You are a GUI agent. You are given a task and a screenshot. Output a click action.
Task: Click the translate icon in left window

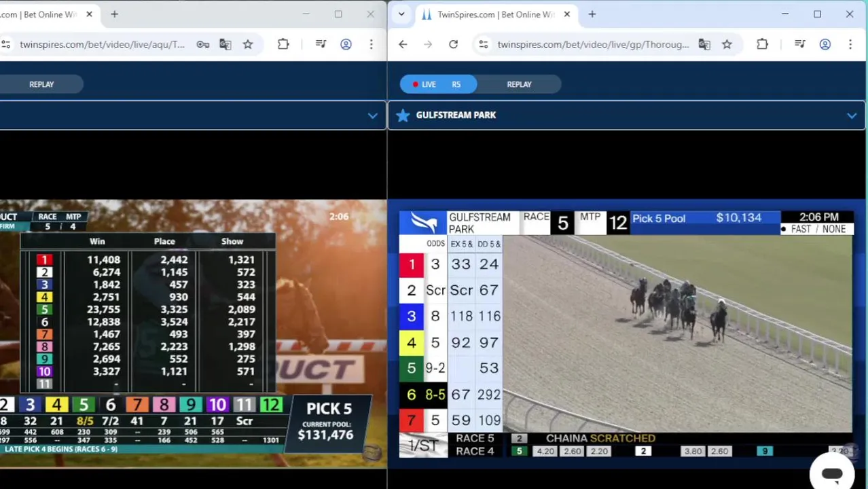(225, 44)
